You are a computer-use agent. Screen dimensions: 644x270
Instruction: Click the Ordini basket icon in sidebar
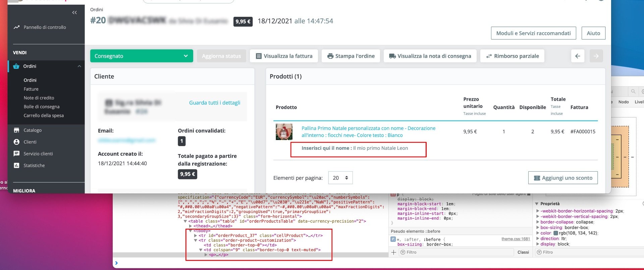(16, 66)
